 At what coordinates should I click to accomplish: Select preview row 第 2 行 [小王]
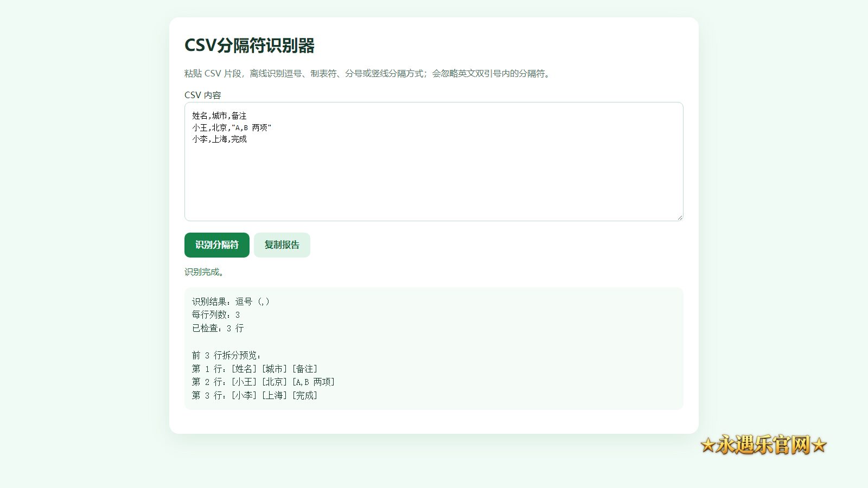[x=264, y=382]
